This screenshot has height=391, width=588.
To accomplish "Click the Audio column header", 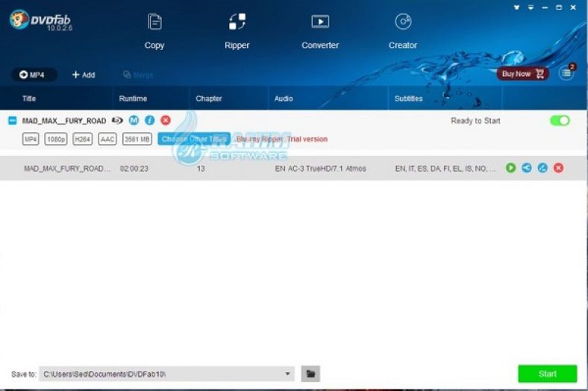I will click(x=284, y=98).
